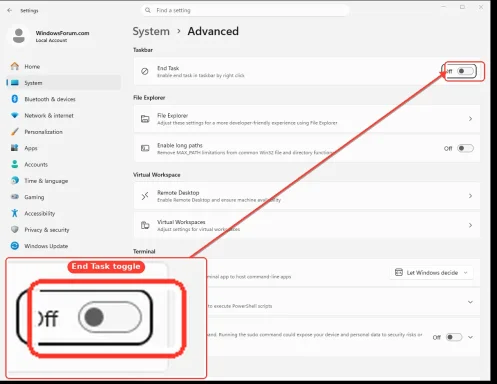This screenshot has width=497, height=384.
Task: Open the File Explorer settings chevron
Action: 470,119
